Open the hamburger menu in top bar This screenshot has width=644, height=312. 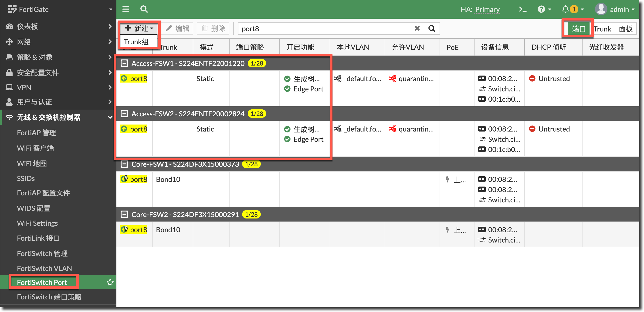pos(125,9)
